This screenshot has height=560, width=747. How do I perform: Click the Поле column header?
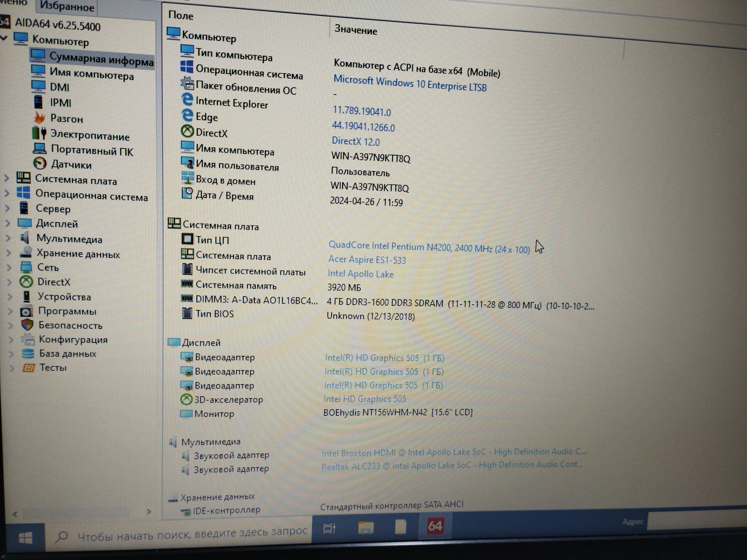pos(181,15)
